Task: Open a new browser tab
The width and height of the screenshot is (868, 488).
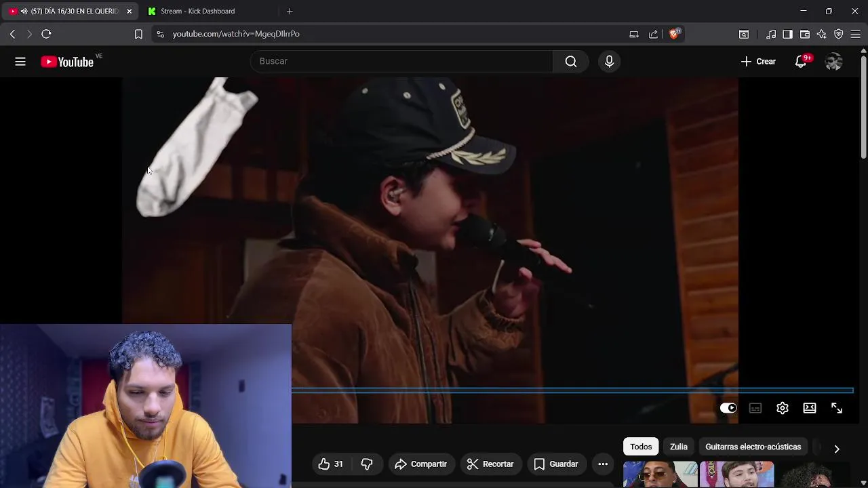Action: coord(290,11)
